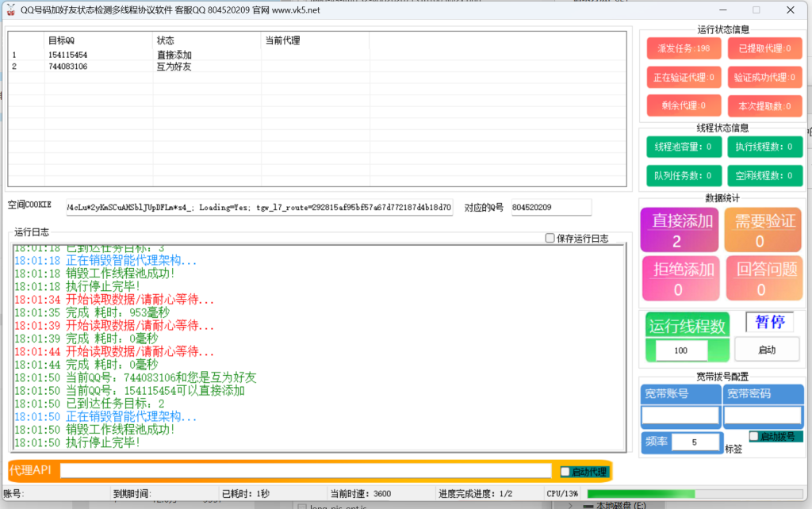Click the 正在验证代理:0 button
This screenshot has height=509, width=812.
[x=684, y=77]
